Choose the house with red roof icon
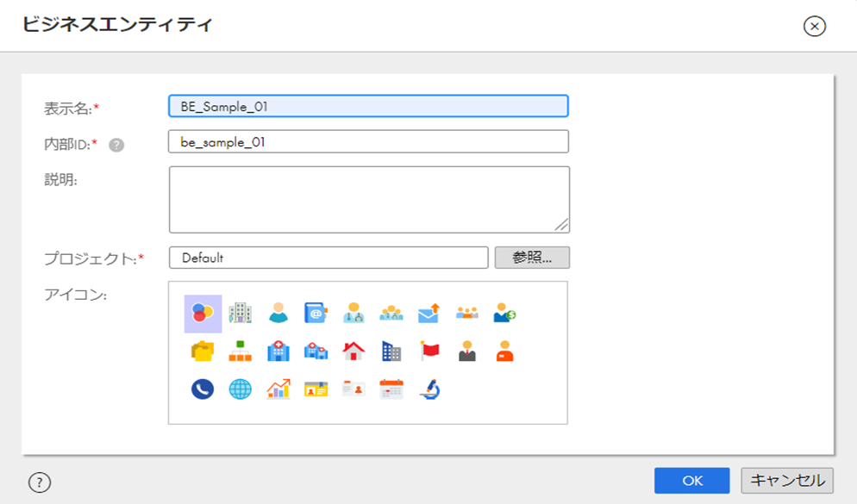857x504 pixels. coord(353,352)
